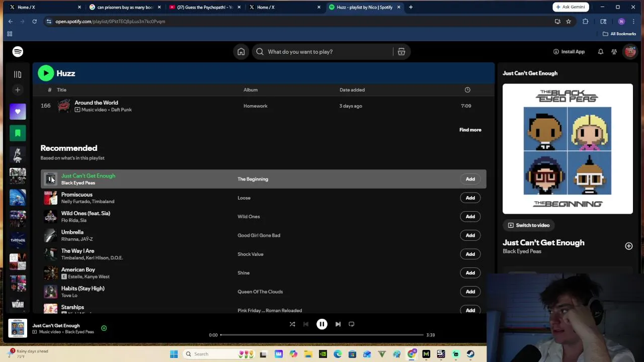Skip to the next track

(x=338, y=324)
